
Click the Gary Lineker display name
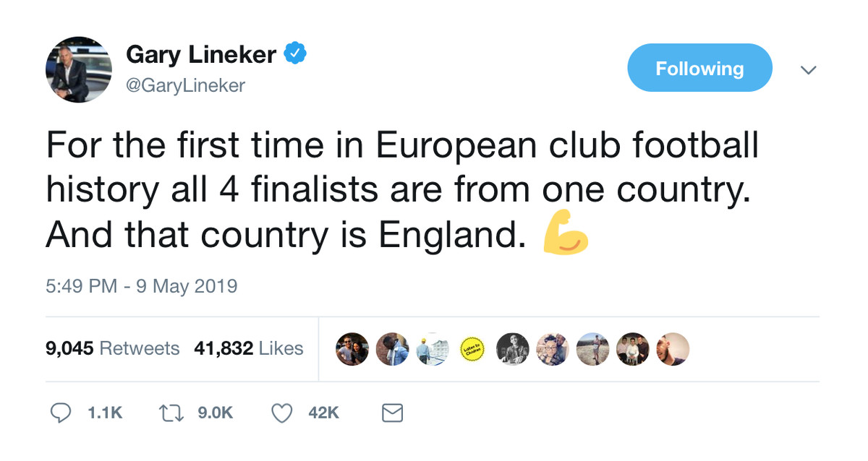200,54
